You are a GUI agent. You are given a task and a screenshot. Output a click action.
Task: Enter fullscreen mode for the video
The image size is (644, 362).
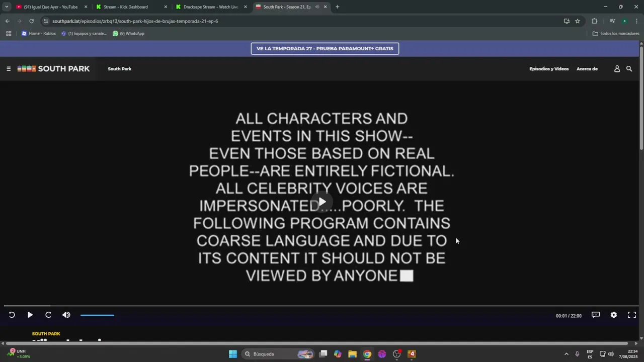(x=632, y=315)
